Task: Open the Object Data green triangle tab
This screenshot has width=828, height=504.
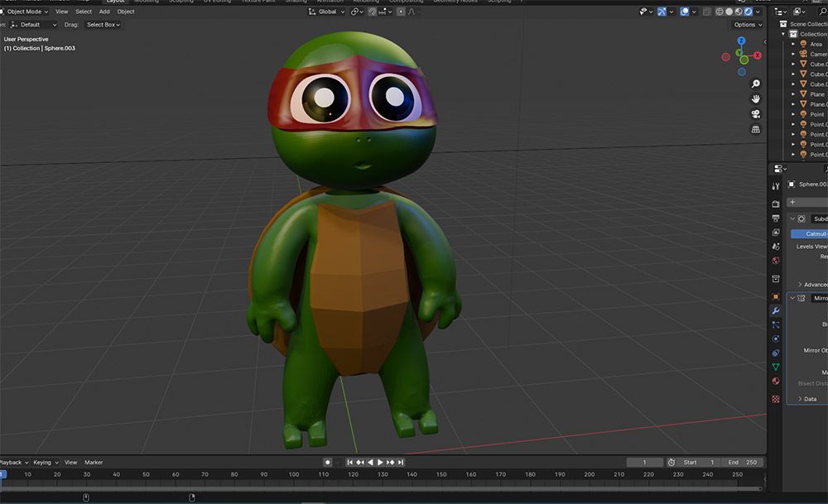Action: coord(776,367)
